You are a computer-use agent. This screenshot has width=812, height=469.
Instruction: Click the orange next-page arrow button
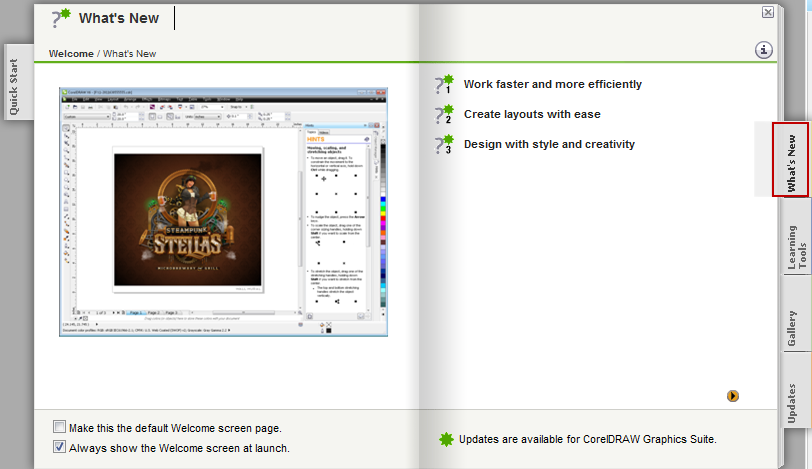pos(733,396)
